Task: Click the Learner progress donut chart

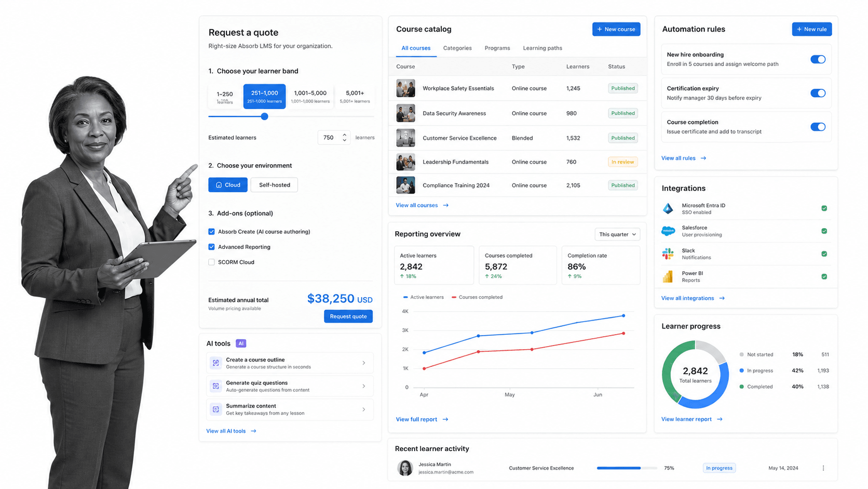Action: tap(695, 374)
